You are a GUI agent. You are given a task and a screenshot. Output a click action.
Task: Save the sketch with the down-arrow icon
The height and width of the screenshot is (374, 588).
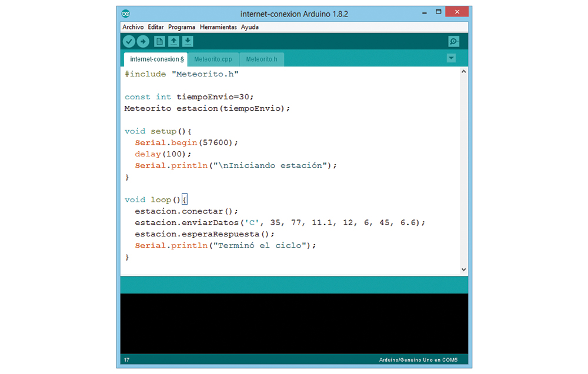(188, 41)
